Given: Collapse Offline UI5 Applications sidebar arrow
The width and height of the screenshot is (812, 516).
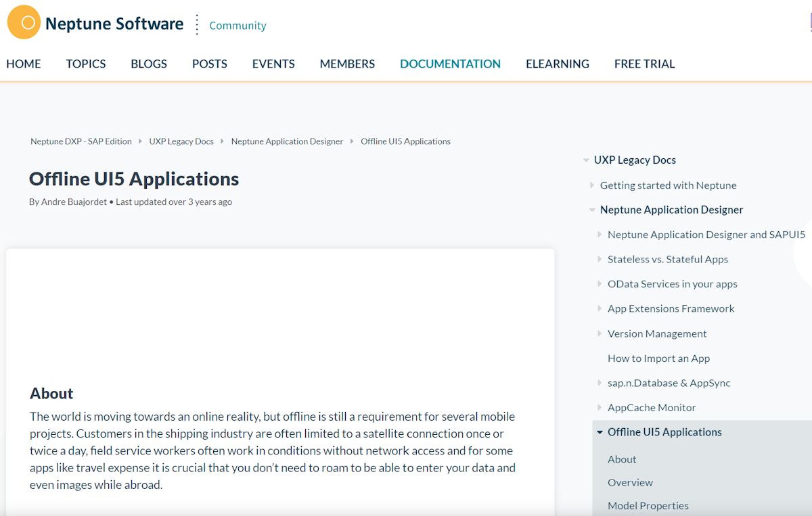Looking at the screenshot, I should tap(600, 432).
